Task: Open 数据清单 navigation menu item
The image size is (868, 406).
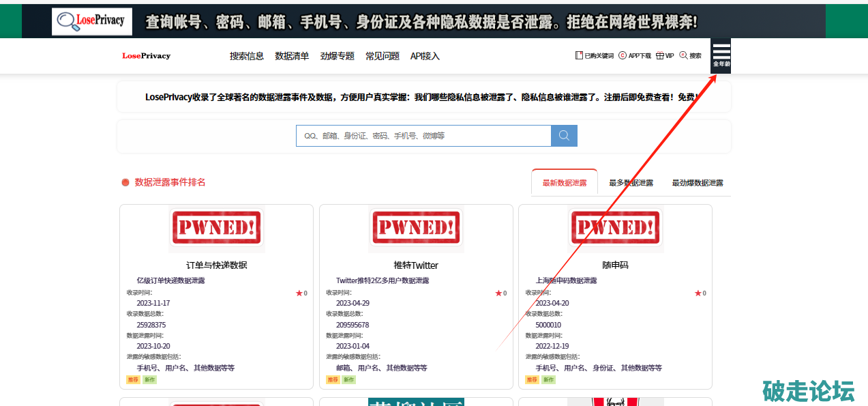Action: pyautogui.click(x=292, y=56)
